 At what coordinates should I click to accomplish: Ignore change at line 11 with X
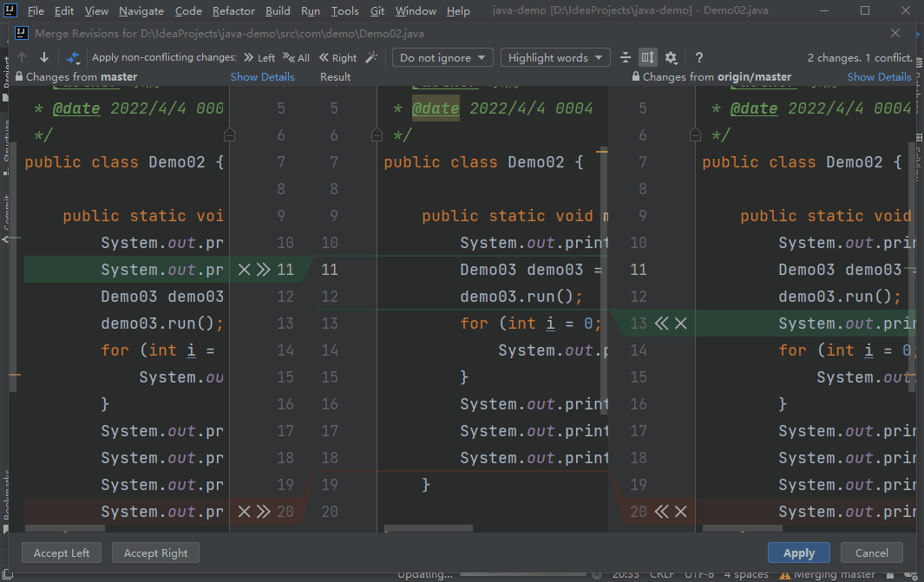point(244,269)
